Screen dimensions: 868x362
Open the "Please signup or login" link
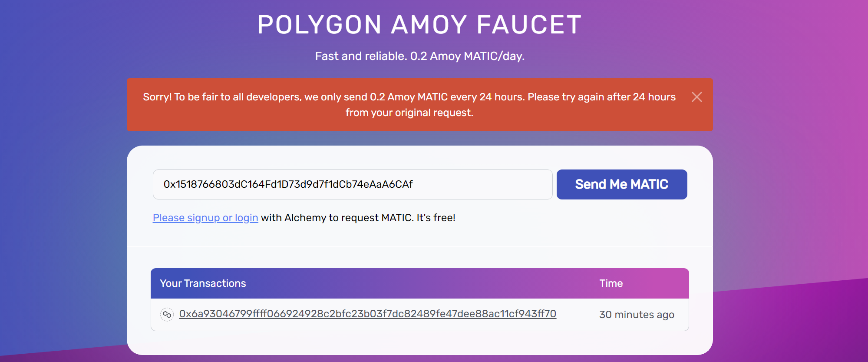(x=205, y=218)
